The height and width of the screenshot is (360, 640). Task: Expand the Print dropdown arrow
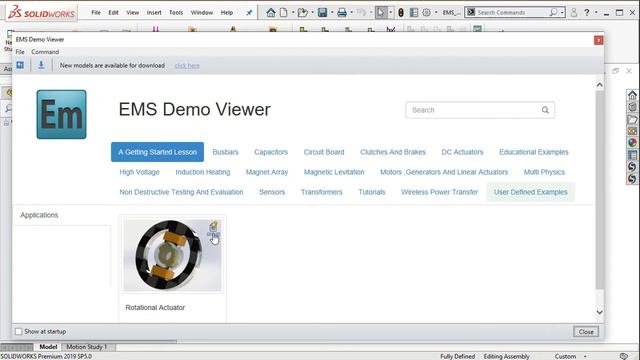(351, 13)
